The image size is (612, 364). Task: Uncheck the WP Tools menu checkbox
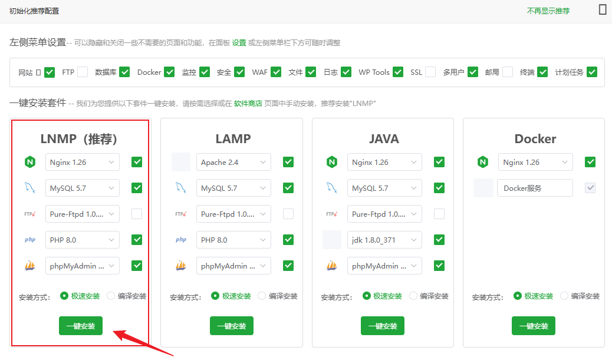click(398, 72)
